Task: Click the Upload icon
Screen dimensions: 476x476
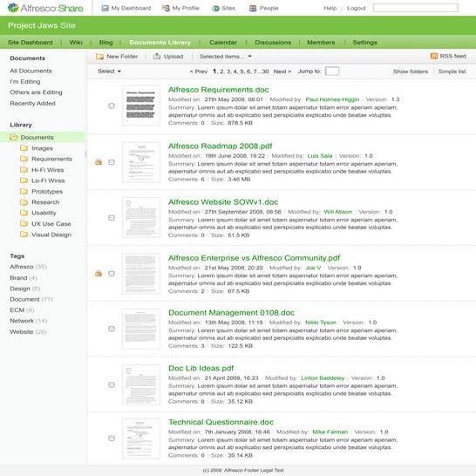Action: [x=157, y=56]
